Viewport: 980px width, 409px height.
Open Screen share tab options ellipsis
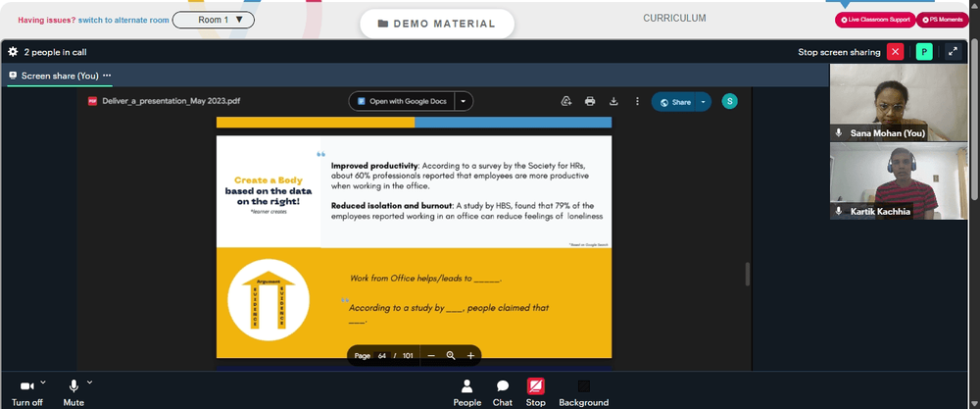(107, 76)
